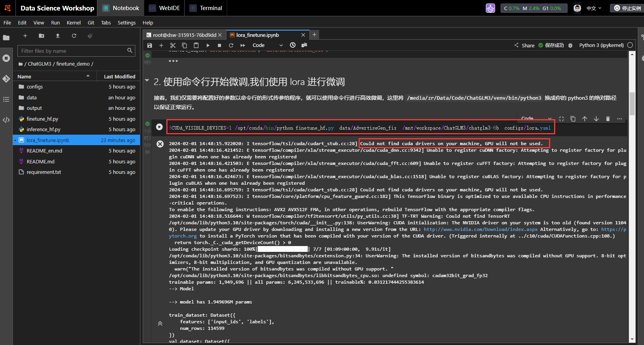Add a new tab with plus button
Image resolution: width=644 pixels, height=345 pixels.
(x=314, y=35)
